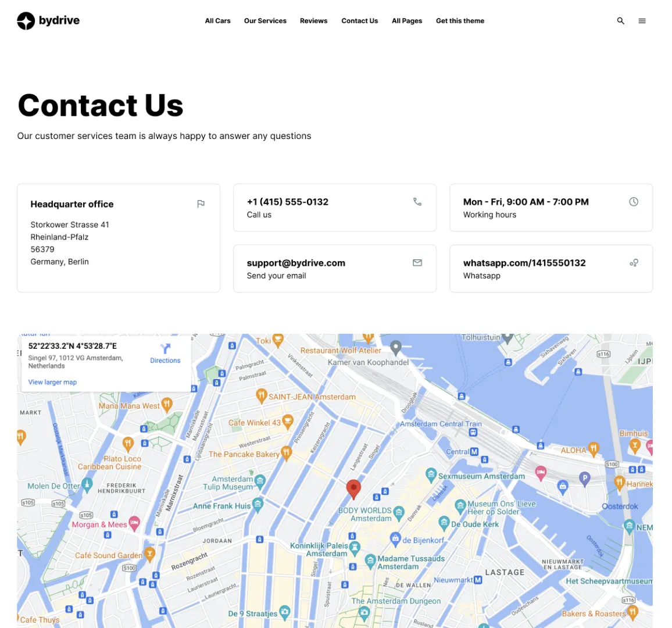Click the clock icon in Working hours card
The height and width of the screenshot is (628, 672).
[x=634, y=201]
